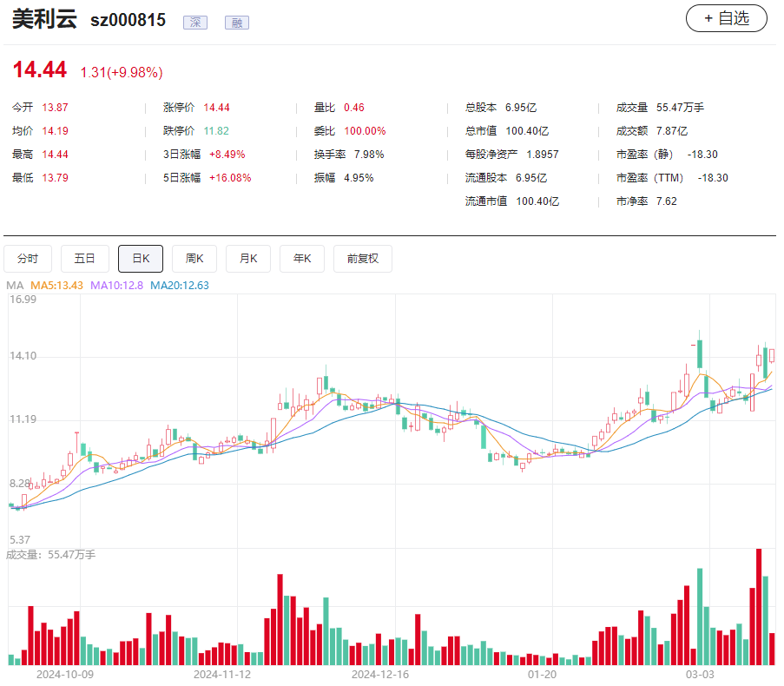Add stock with the + 自选 button
Image resolution: width=784 pixels, height=686 pixels.
point(726,18)
